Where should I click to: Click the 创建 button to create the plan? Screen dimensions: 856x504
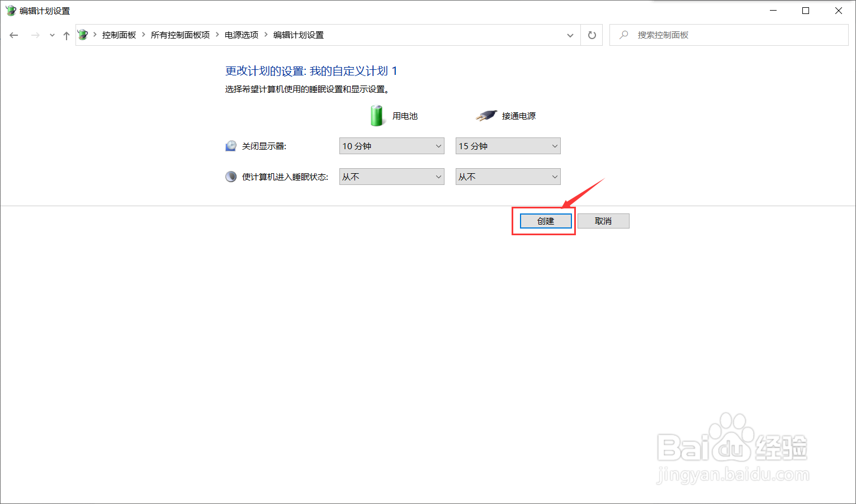[545, 221]
